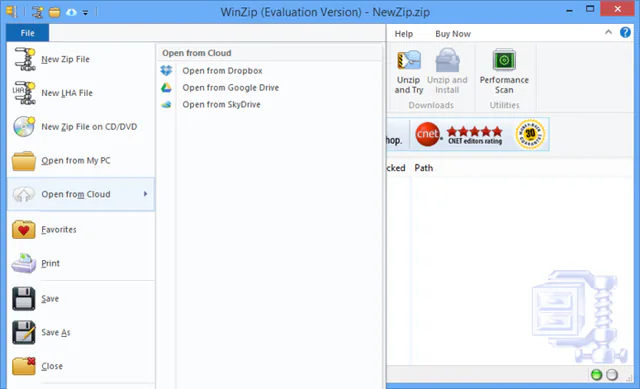Select Print menu entry
The image size is (640, 389).
tap(81, 263)
